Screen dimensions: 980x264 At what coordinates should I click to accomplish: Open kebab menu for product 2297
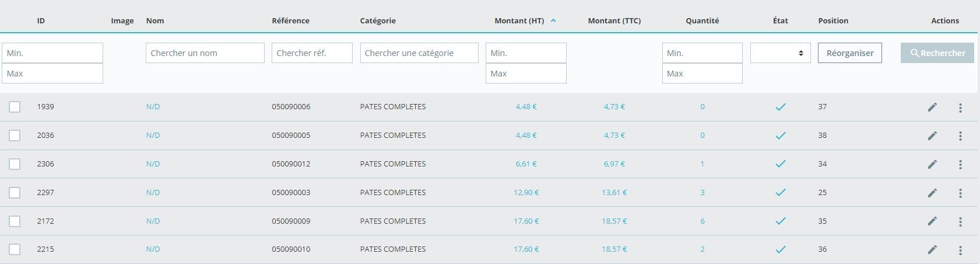point(960,193)
